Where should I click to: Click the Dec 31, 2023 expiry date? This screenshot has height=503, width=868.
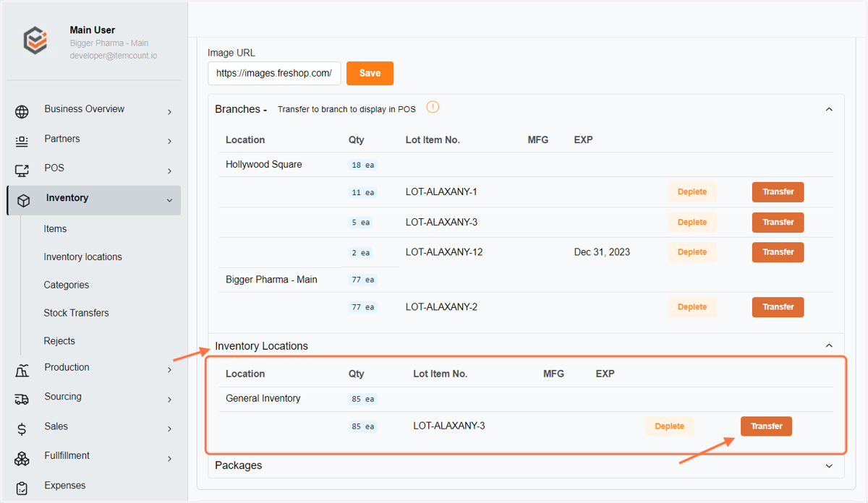click(x=602, y=252)
